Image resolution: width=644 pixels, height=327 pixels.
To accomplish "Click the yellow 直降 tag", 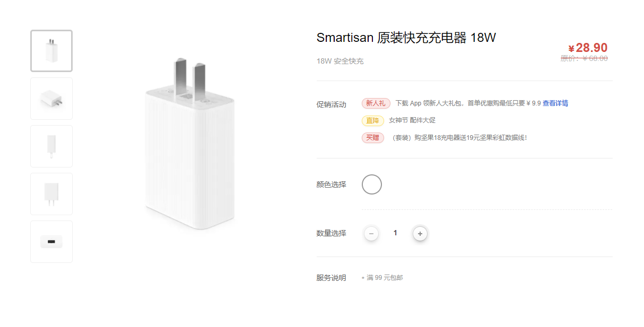I will point(372,121).
